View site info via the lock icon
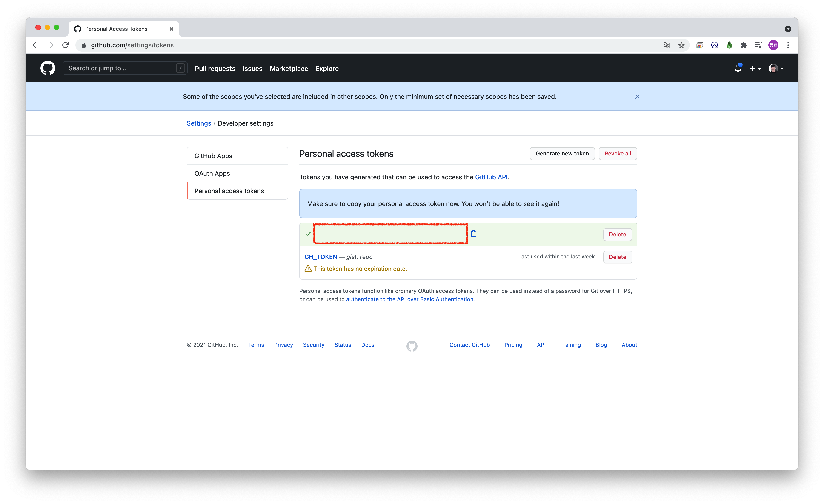Image resolution: width=824 pixels, height=504 pixels. coord(84,45)
